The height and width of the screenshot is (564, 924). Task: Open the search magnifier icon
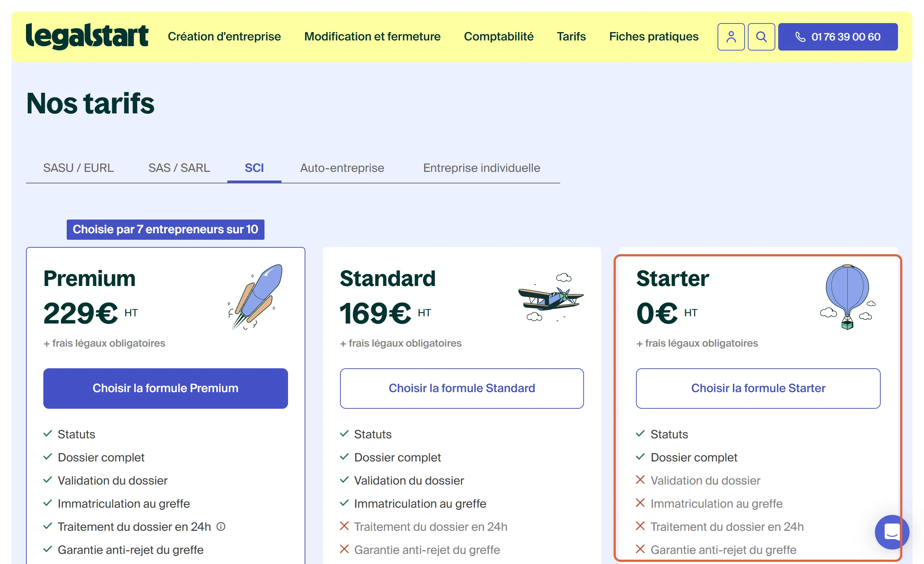point(761,37)
